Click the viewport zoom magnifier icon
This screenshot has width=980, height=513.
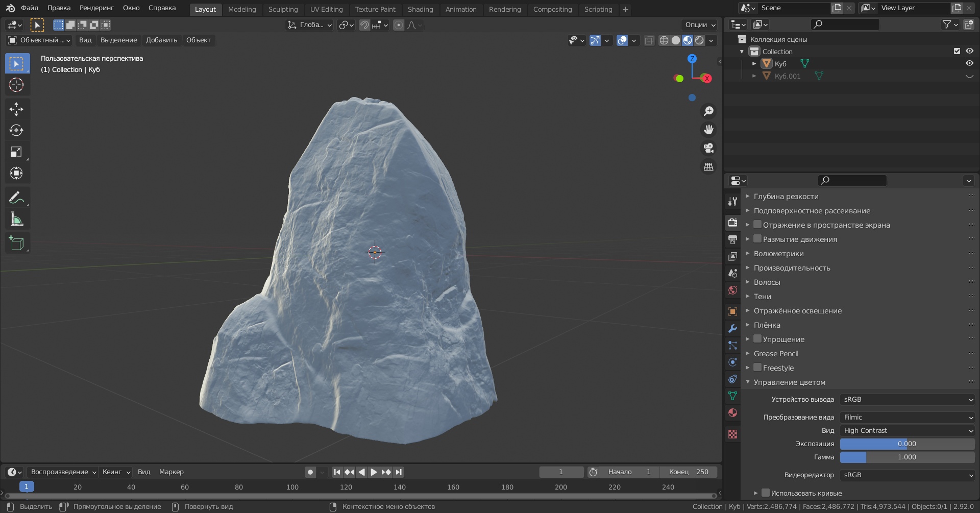click(x=708, y=111)
